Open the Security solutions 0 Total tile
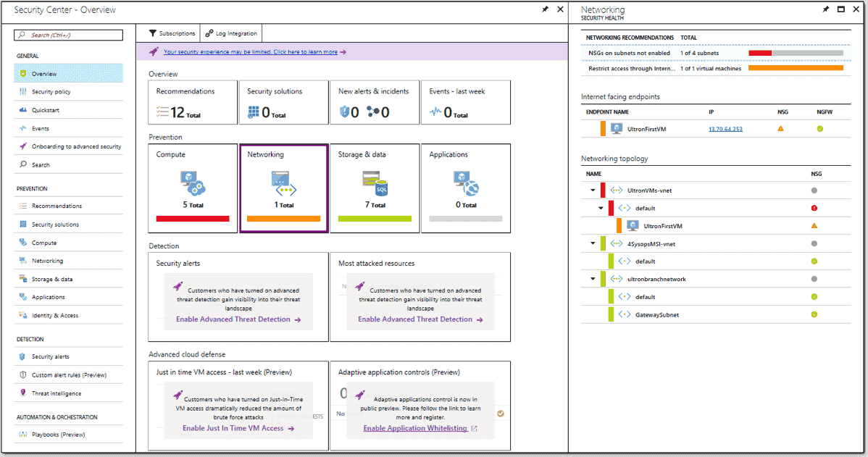 (x=283, y=102)
